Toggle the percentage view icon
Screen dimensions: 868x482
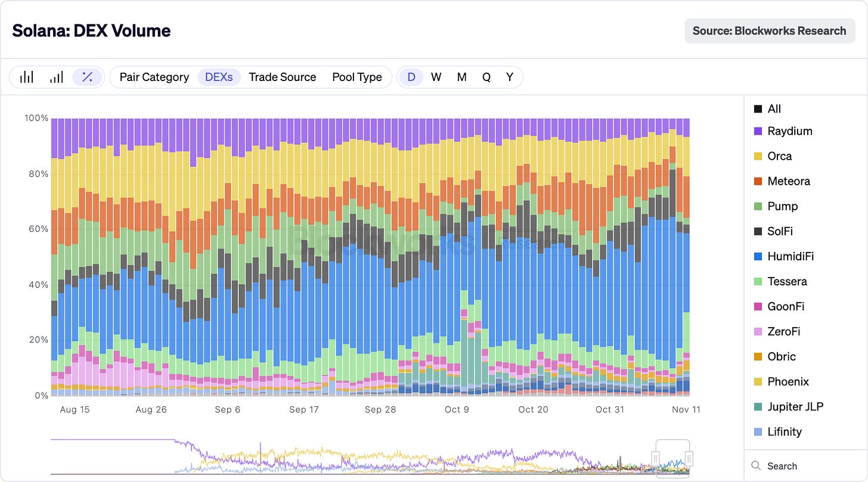point(87,77)
